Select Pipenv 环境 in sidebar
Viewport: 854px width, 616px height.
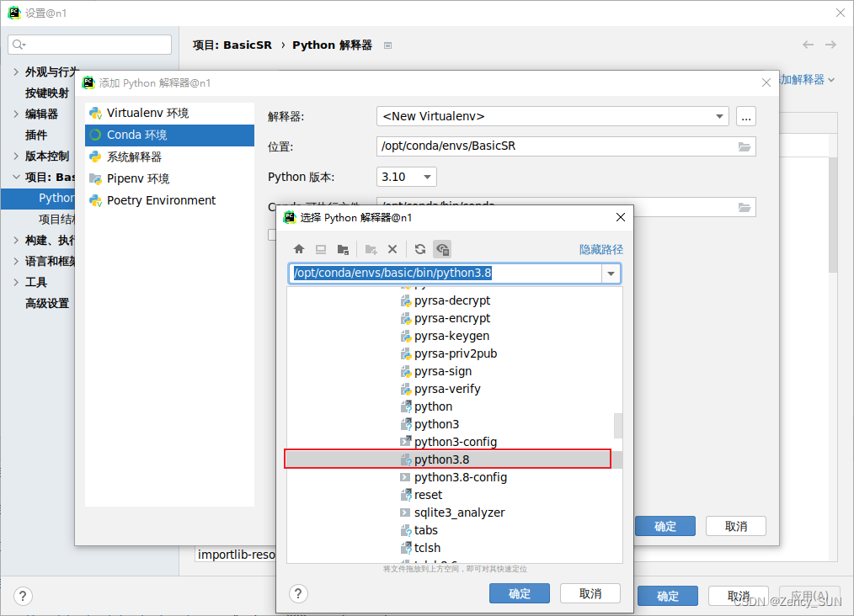169,178
